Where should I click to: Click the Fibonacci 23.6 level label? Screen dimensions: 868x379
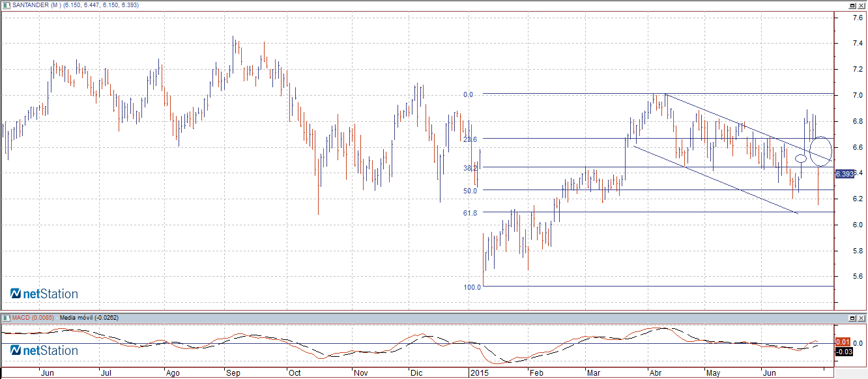tap(470, 139)
